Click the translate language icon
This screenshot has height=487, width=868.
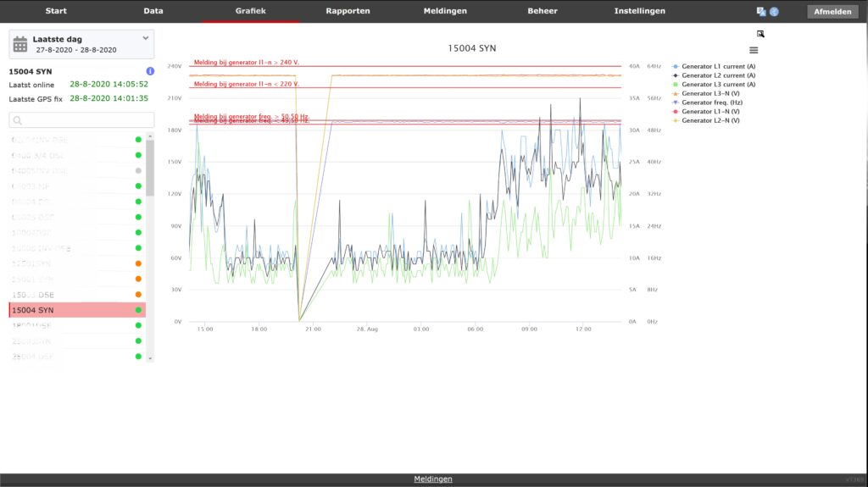[x=760, y=12]
